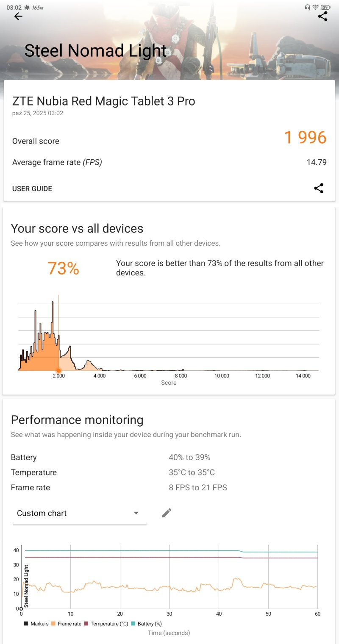The height and width of the screenshot is (644, 339).
Task: Tap the fan icon in the status bar
Action: coord(27,8)
